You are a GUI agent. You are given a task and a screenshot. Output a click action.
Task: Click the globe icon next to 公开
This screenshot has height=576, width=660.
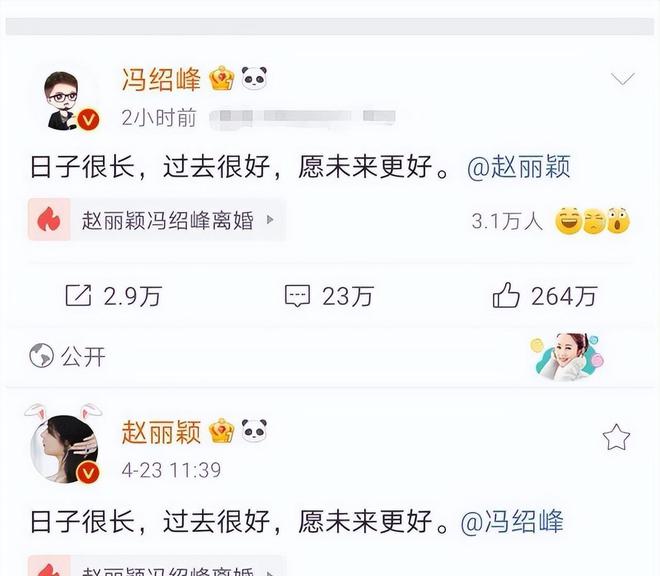point(41,355)
